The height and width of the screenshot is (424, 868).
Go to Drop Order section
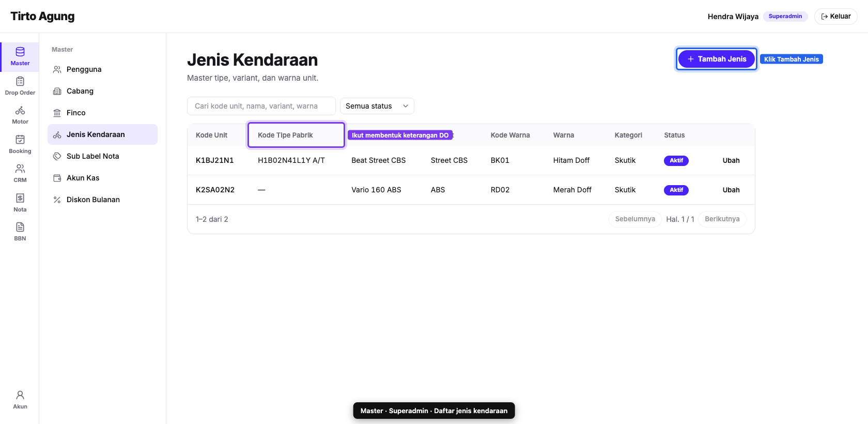(x=20, y=86)
